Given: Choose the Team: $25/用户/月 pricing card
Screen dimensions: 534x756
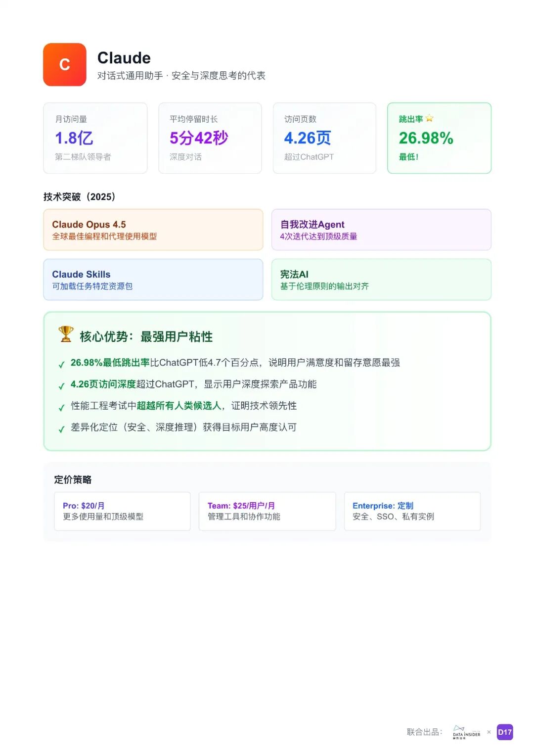Looking at the screenshot, I should tap(267, 511).
